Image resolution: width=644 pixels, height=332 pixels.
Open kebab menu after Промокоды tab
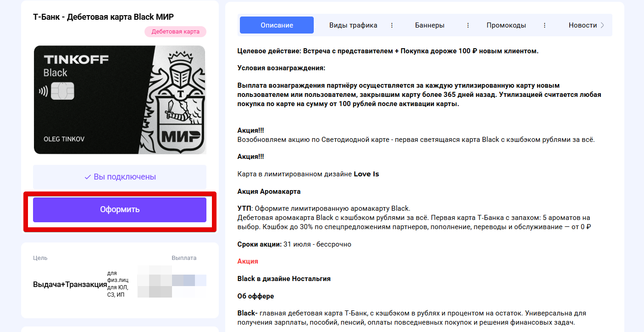coord(544,25)
